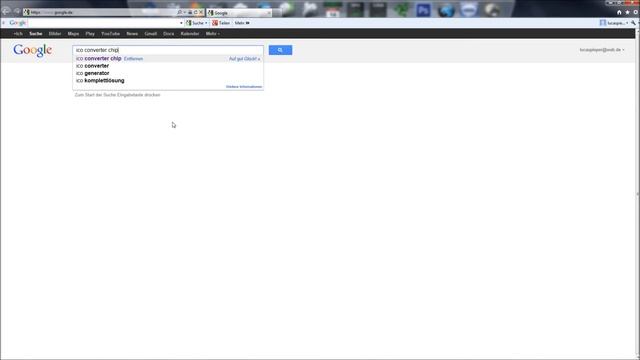Image resolution: width=640 pixels, height=360 pixels.
Task: Click the blue globe icon in the dock
Action: click(446, 10)
